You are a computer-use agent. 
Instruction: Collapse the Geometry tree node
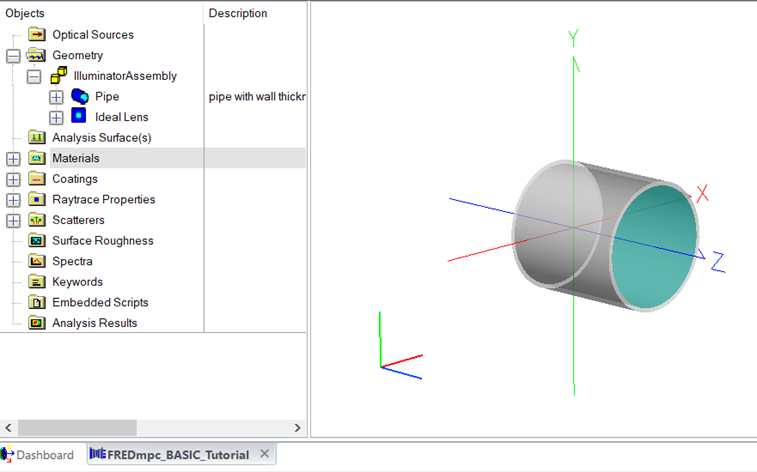point(13,56)
